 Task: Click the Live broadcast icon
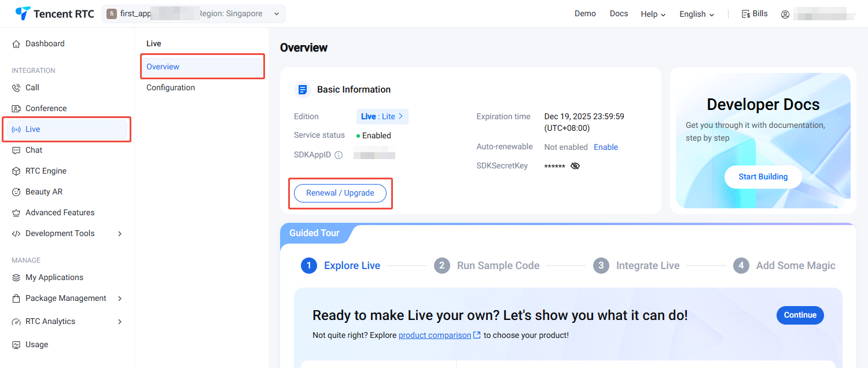(16, 129)
